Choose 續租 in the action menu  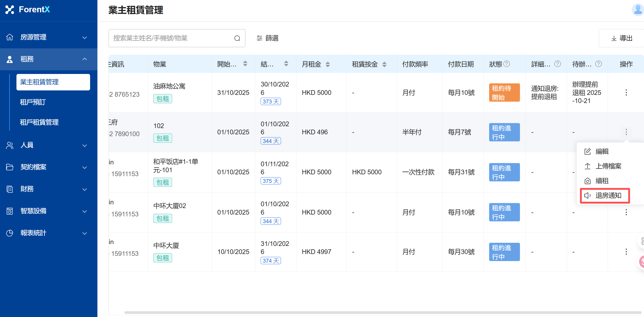602,181
